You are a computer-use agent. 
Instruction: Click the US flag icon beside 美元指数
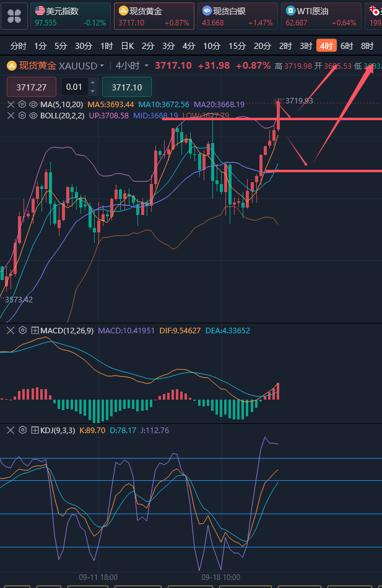40,11
